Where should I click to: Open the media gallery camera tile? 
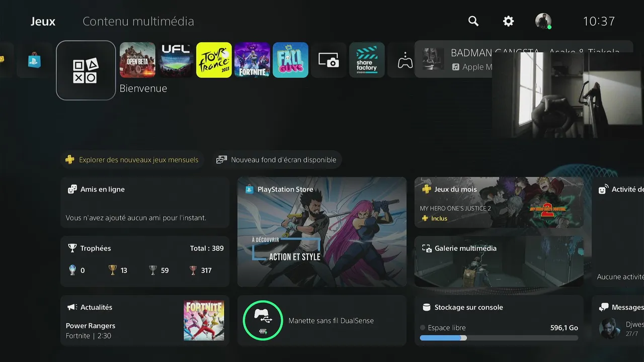pyautogui.click(x=329, y=60)
